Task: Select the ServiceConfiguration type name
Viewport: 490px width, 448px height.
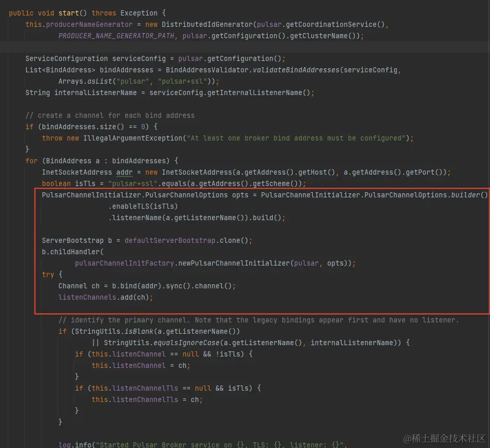Action: pos(67,59)
